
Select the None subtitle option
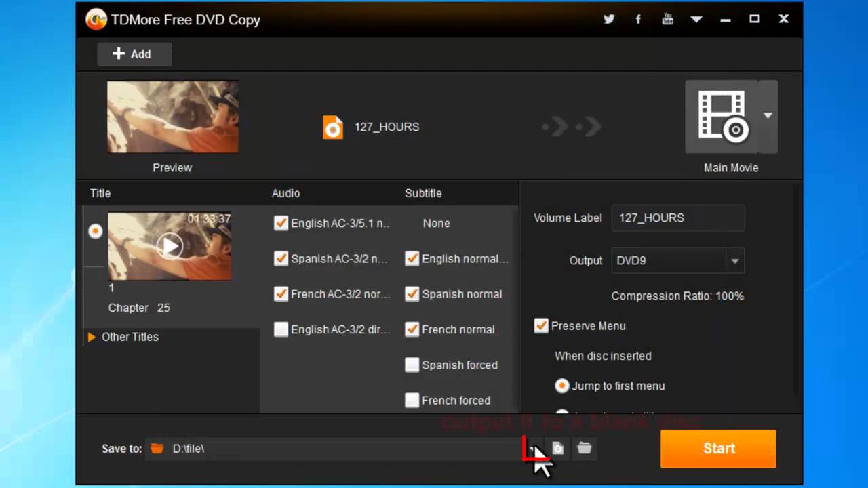pyautogui.click(x=436, y=223)
